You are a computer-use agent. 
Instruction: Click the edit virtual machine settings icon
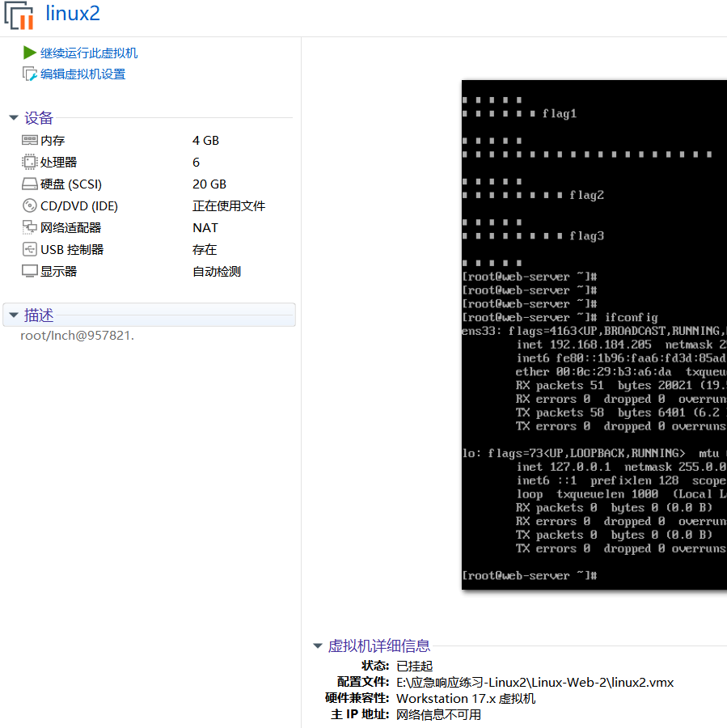[29, 74]
